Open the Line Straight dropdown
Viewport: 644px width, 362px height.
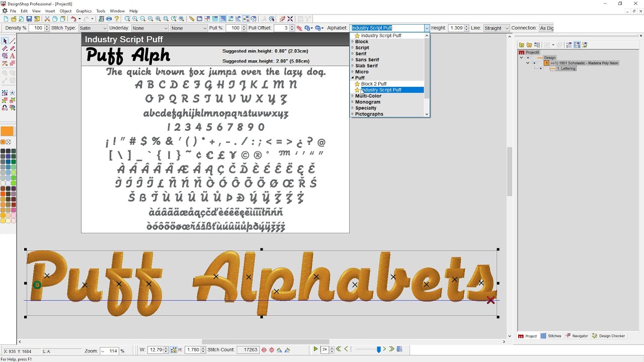tap(507, 28)
